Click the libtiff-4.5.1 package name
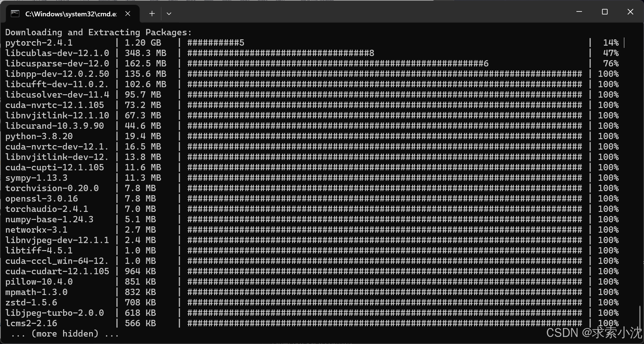Screen dimensions: 644x344 [x=39, y=250]
